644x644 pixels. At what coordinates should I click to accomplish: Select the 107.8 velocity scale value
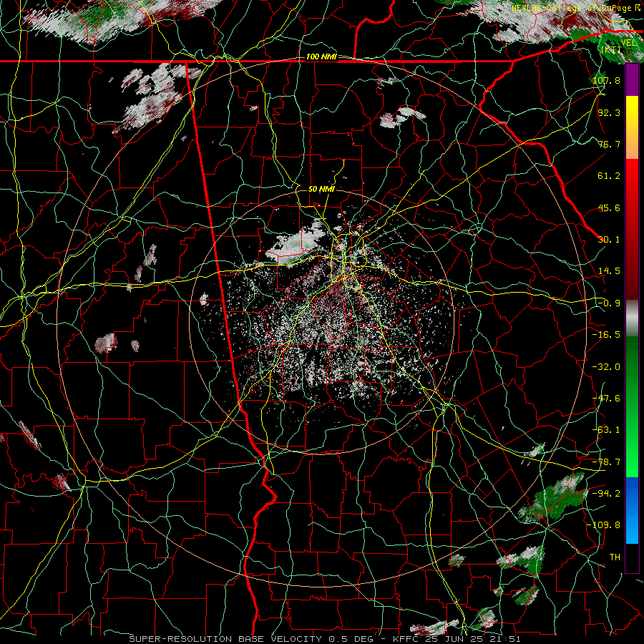607,80
